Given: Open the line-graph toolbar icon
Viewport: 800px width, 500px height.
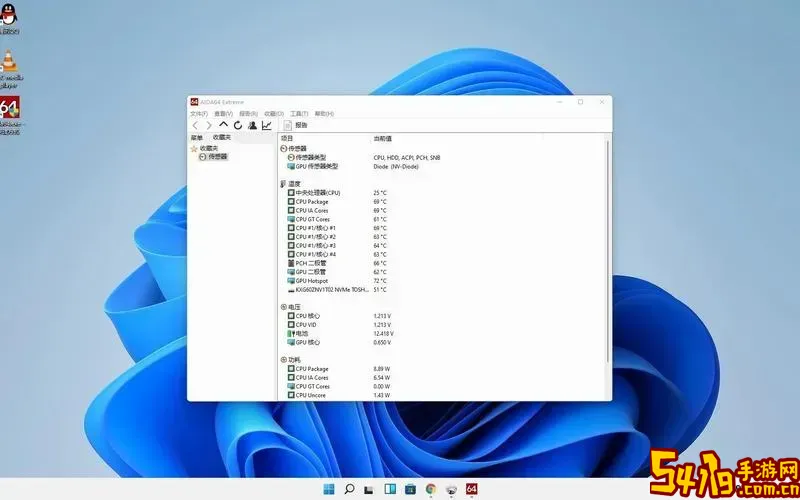Looking at the screenshot, I should click(266, 125).
